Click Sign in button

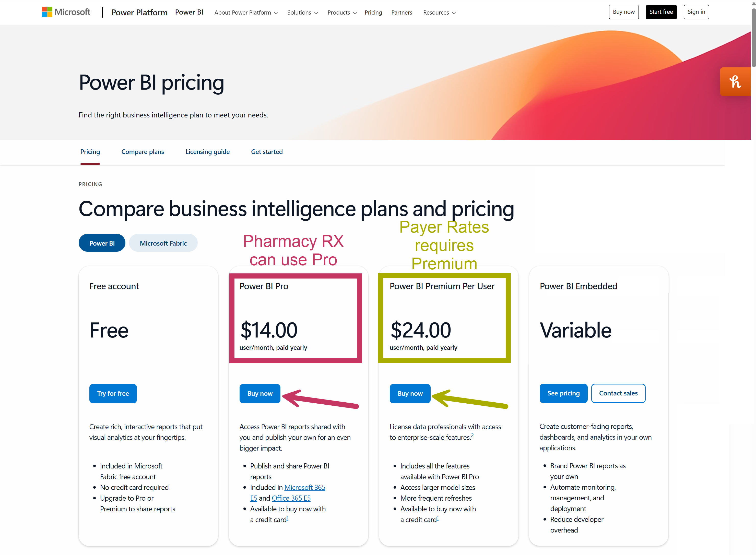point(696,12)
